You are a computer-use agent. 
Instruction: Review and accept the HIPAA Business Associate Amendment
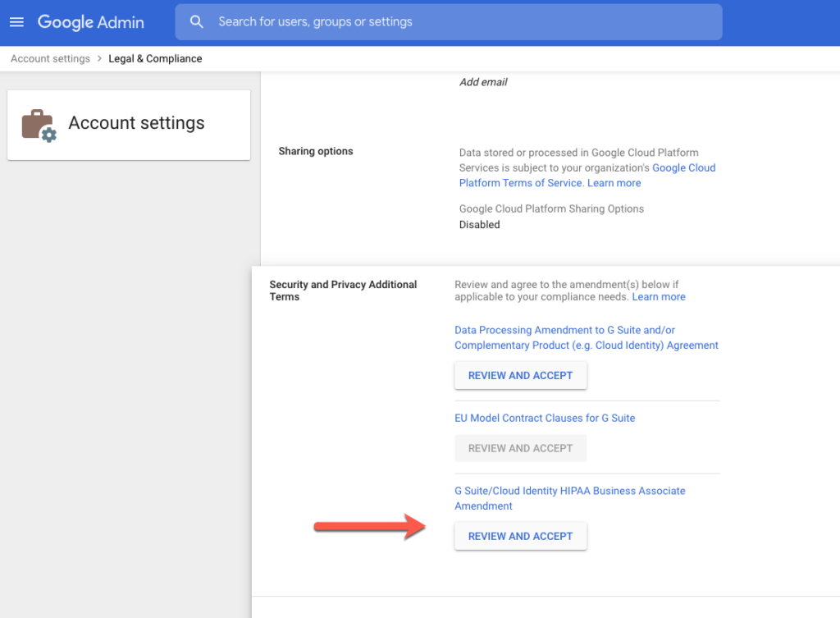(520, 537)
